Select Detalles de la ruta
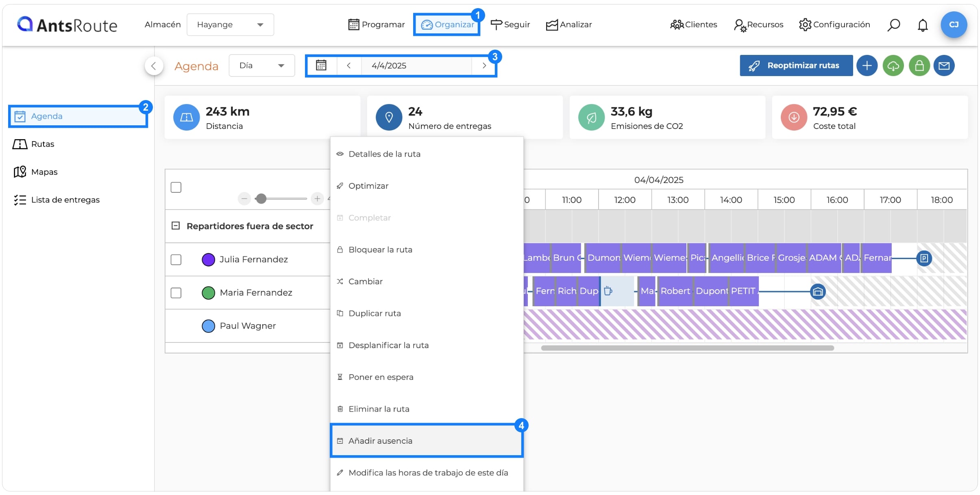Image resolution: width=980 pixels, height=495 pixels. point(427,154)
